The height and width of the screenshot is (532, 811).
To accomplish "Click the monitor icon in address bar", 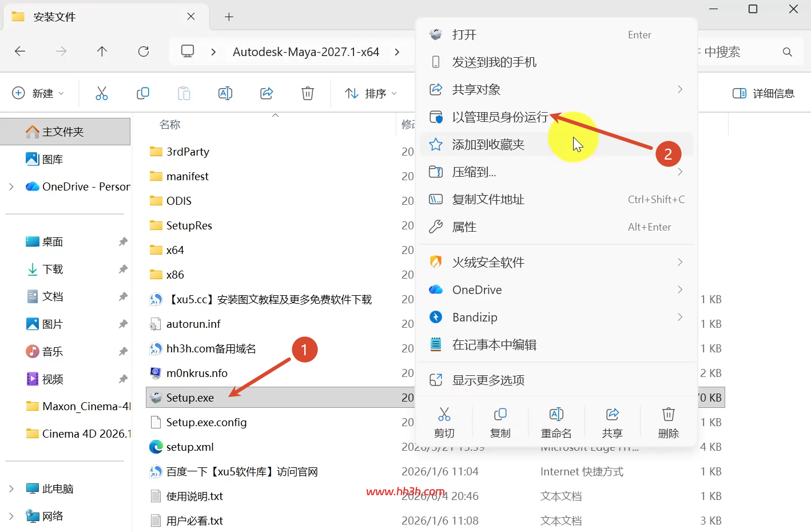I will pos(188,51).
